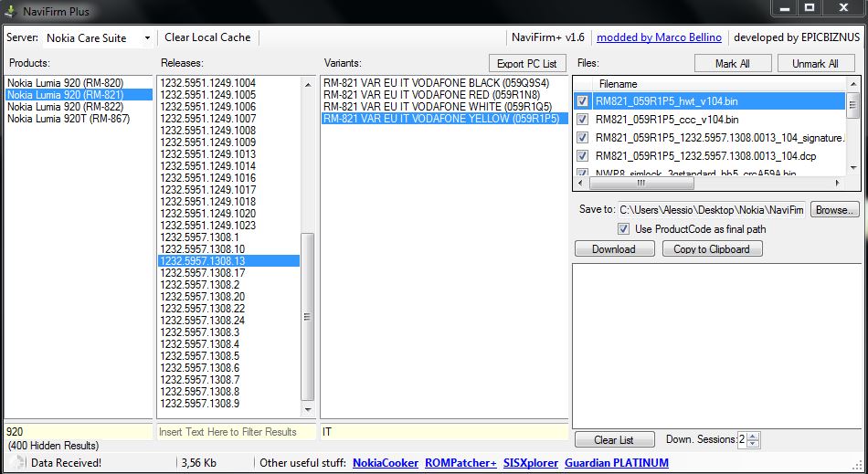This screenshot has width=868, height=474.
Task: Select release 1232.5951.1249.1023
Action: tap(228, 225)
